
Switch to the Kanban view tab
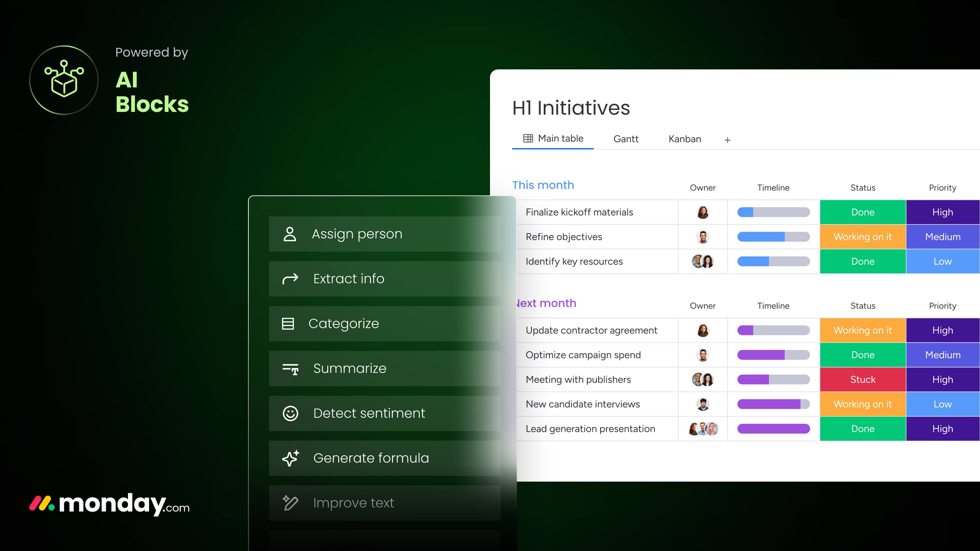[x=684, y=139]
